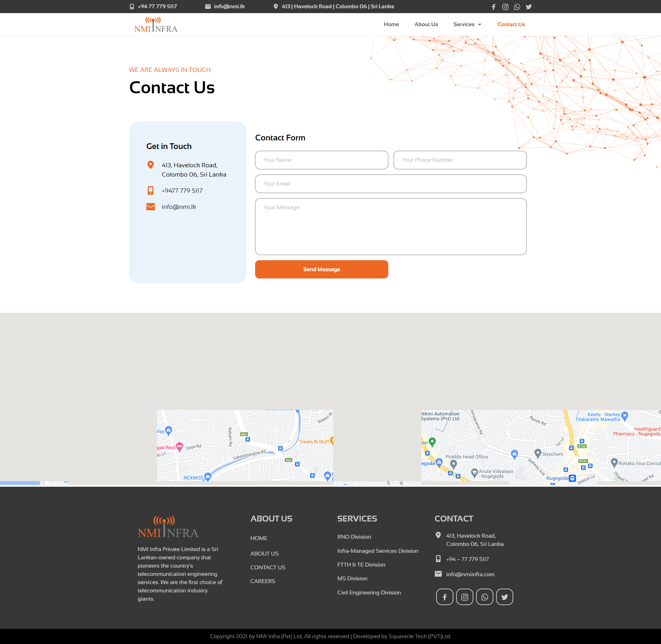Click the WhatsApp icon in top bar
The height and width of the screenshot is (644, 661).
(x=517, y=7)
